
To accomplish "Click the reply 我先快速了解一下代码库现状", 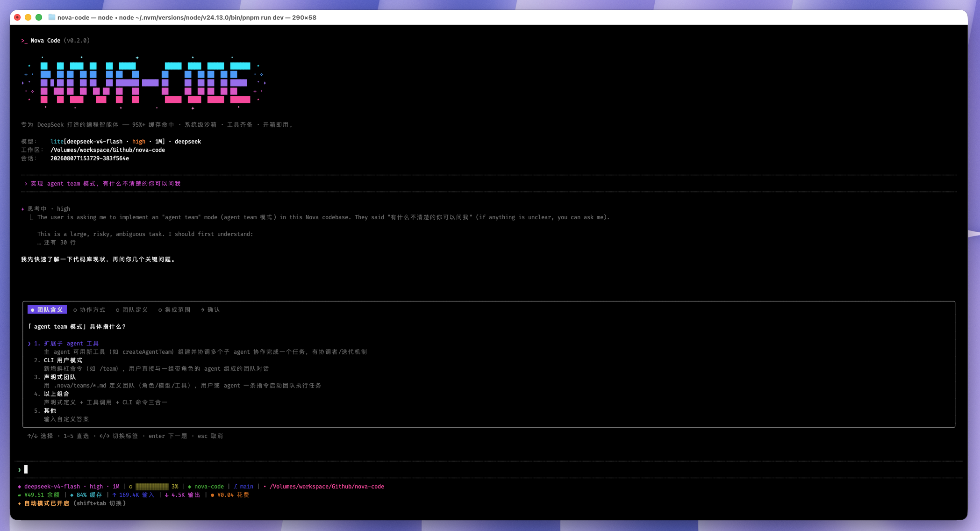I will (x=98, y=259).
